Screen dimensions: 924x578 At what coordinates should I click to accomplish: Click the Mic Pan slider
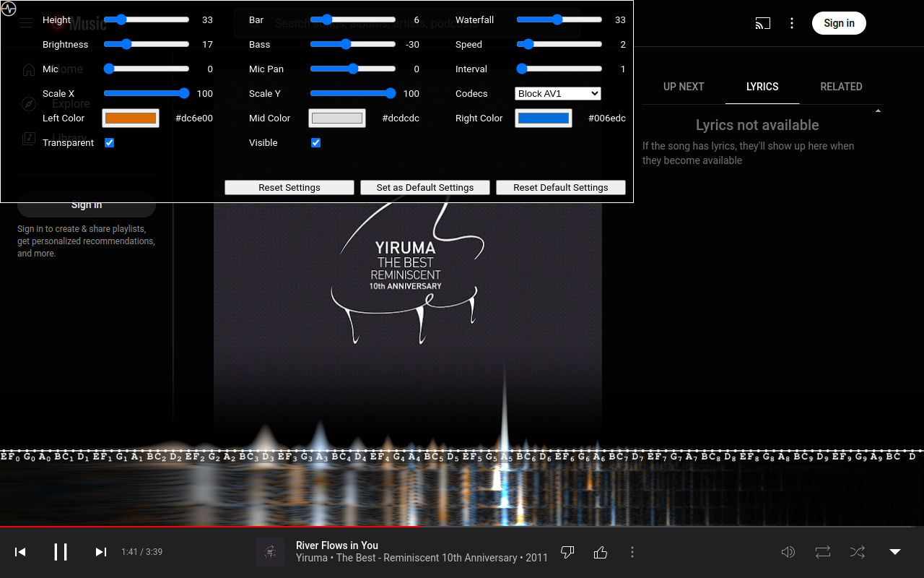click(353, 69)
